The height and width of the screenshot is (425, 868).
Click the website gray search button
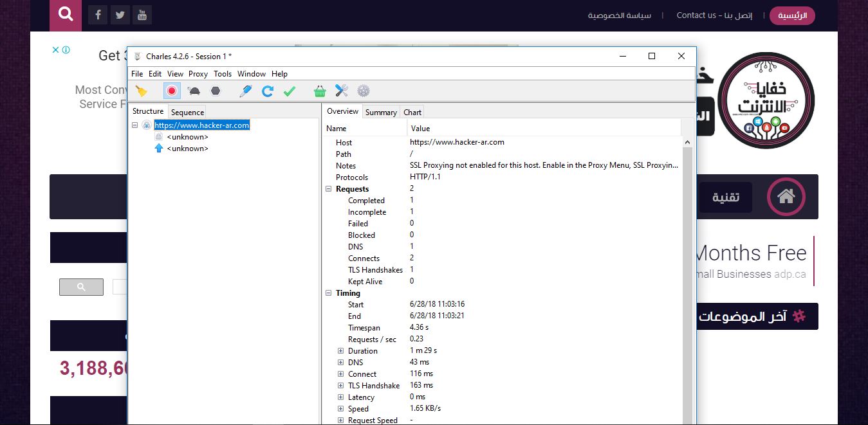click(x=81, y=287)
